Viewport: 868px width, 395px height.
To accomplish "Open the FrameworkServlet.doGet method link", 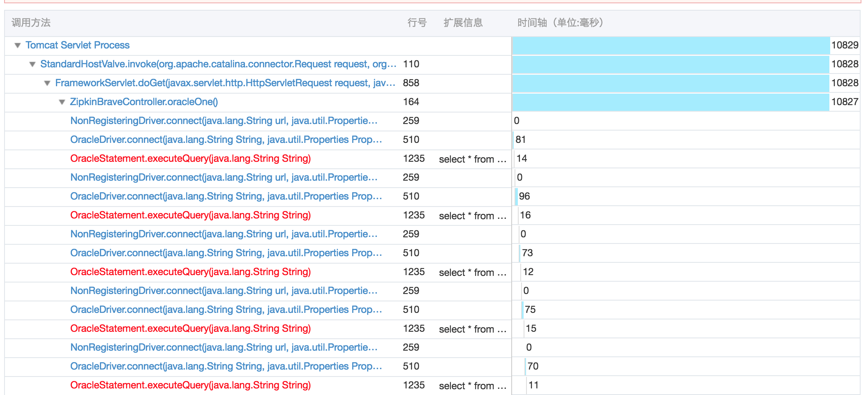I will pos(225,83).
